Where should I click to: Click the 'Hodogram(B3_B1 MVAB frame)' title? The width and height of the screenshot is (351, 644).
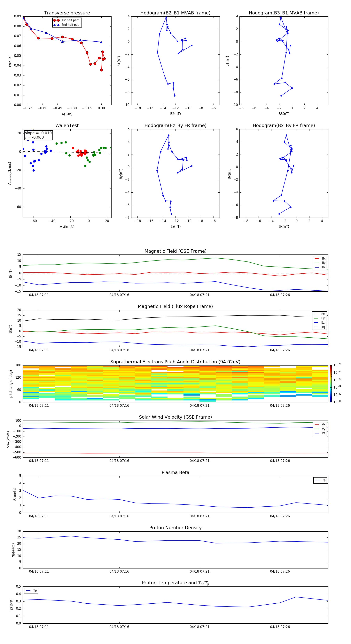pos(284,13)
